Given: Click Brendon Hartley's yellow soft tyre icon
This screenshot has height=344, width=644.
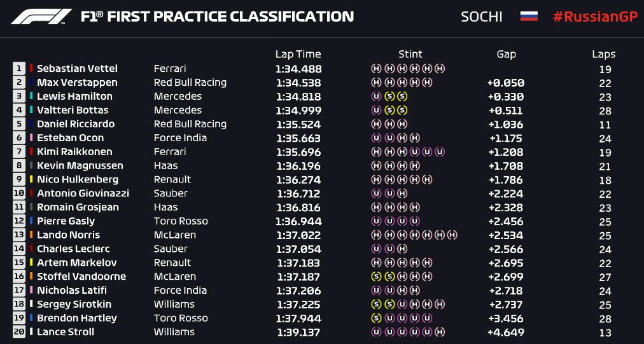Looking at the screenshot, I should 376,318.
